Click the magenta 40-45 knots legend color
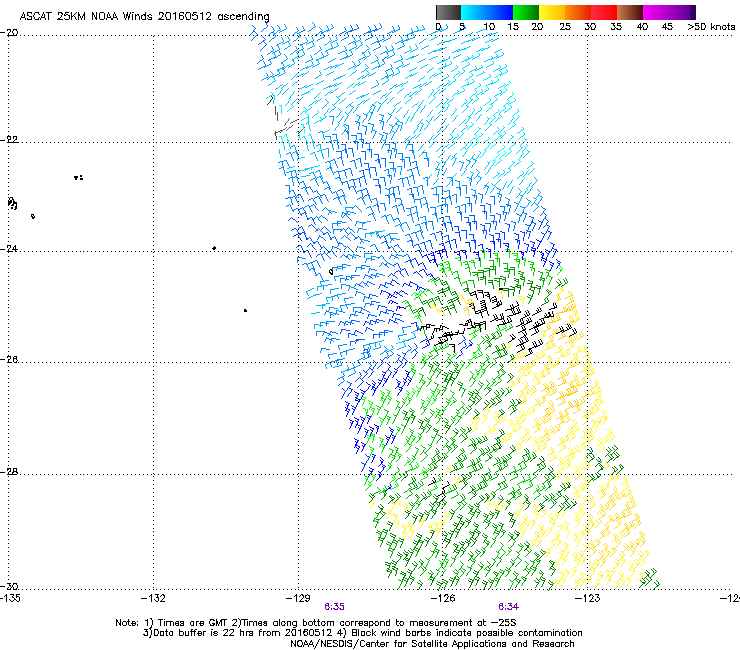The width and height of the screenshot is (740, 650). pos(656,12)
